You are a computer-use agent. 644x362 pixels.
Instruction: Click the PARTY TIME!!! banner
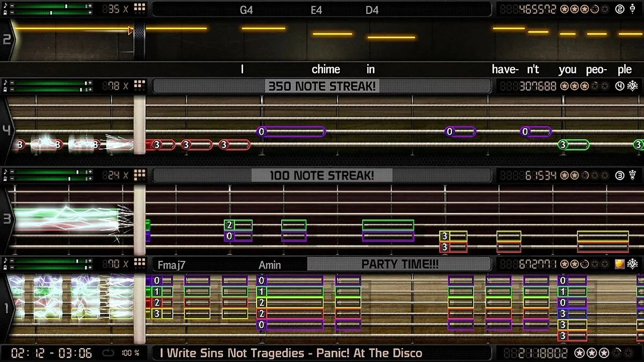[399, 264]
